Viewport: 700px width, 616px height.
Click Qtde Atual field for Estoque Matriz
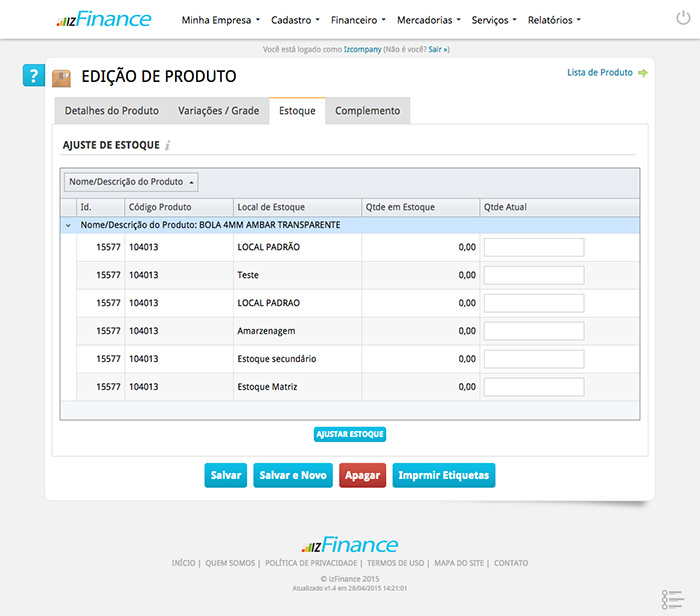pos(534,387)
